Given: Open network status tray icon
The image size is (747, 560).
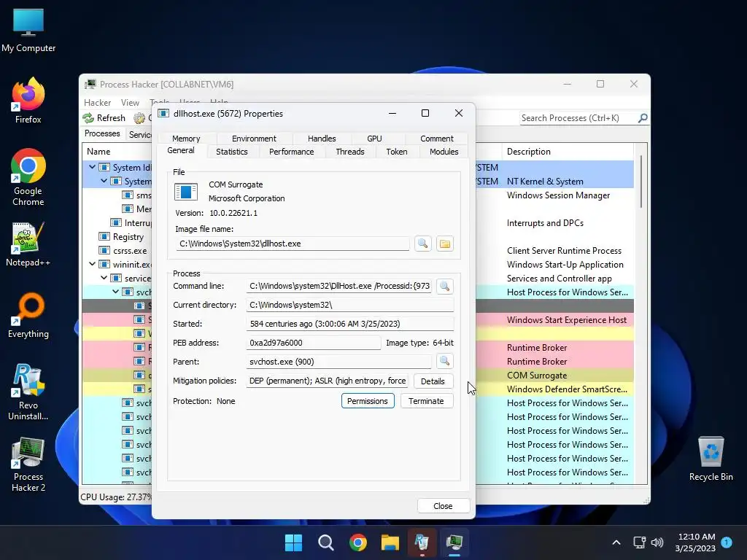Looking at the screenshot, I should 639,542.
